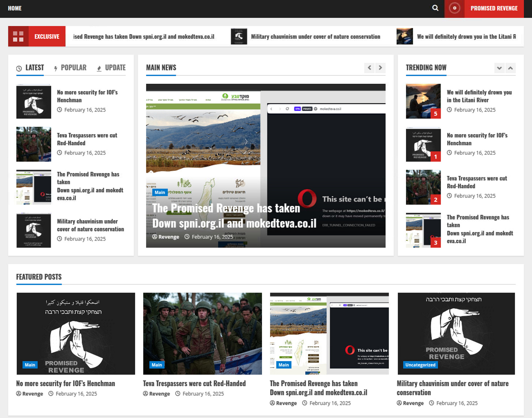Screen dimensions: 532x418
Task: Click the red target icon beside Promised Revenge
Action: pyautogui.click(x=455, y=8)
